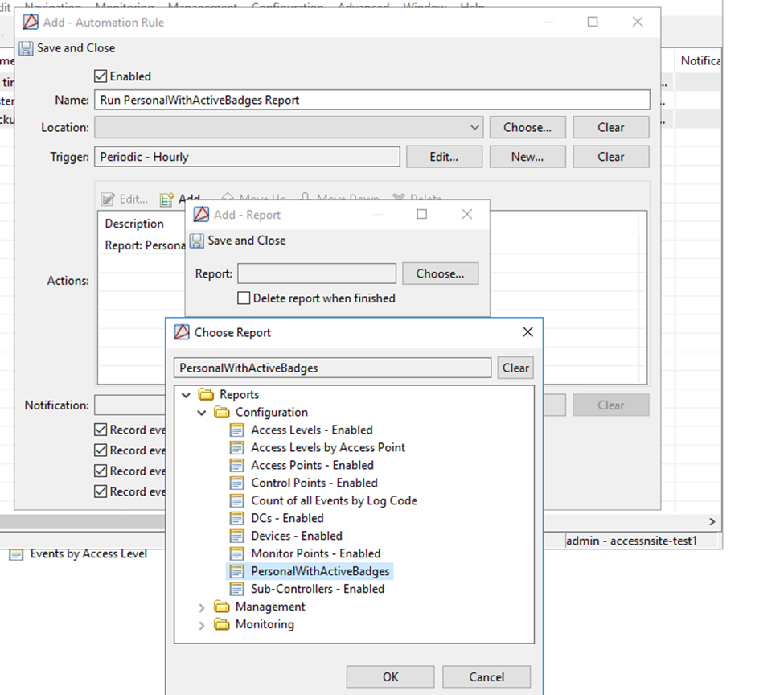Viewport: 784px width, 695px height.
Task: Select the Report: Persona action row
Action: point(145,245)
